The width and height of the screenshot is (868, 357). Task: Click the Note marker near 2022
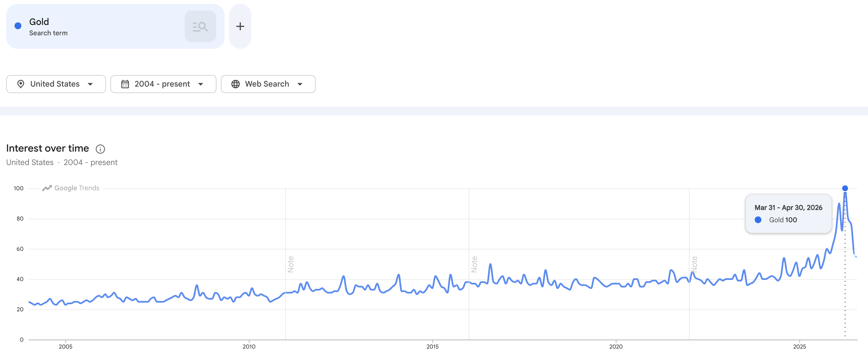click(694, 264)
